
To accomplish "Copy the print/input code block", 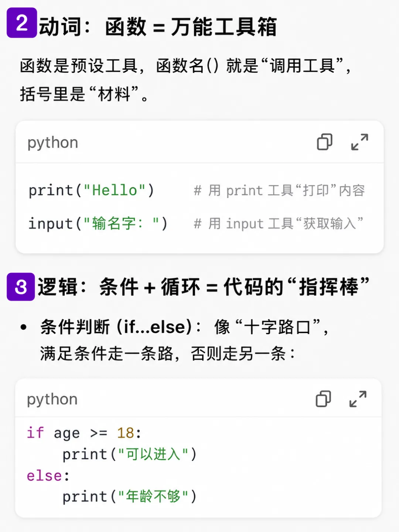I will point(324,142).
